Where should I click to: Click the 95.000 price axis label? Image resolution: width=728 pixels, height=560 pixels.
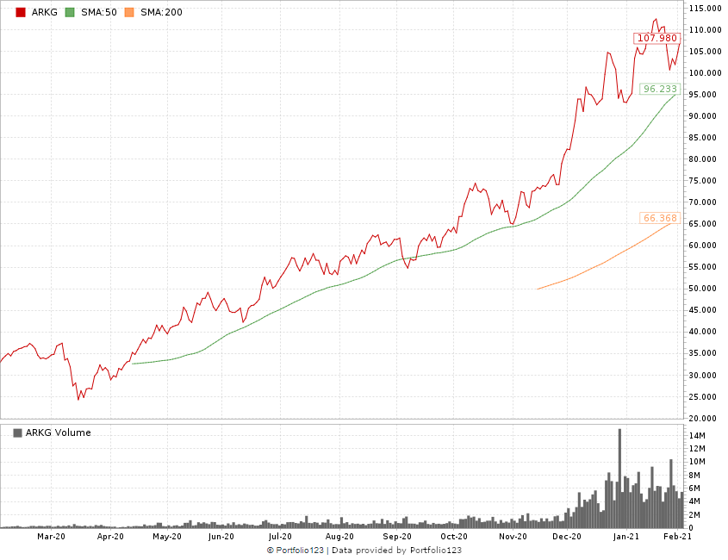coord(703,95)
